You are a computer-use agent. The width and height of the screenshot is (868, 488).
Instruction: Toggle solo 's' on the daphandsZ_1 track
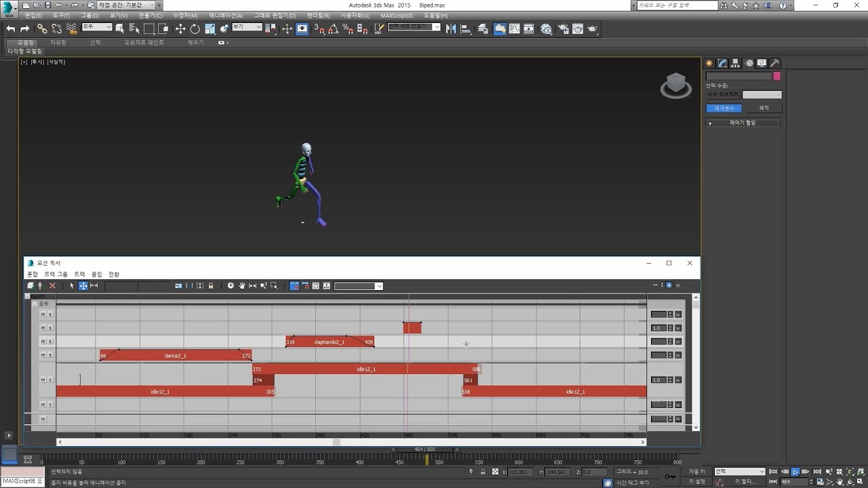(50, 342)
